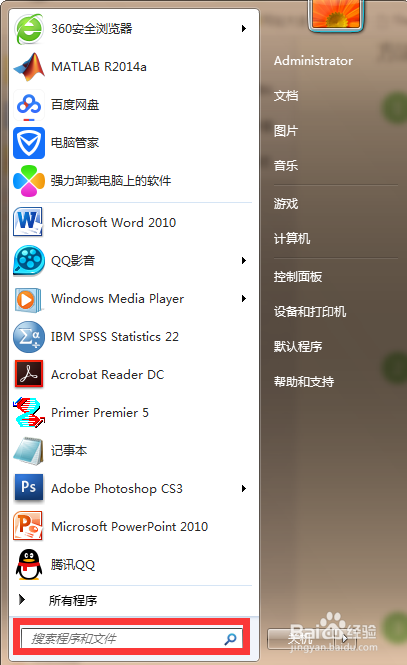Open Windows Media Player icon
Screen dimensions: 407x665
pyautogui.click(x=28, y=299)
